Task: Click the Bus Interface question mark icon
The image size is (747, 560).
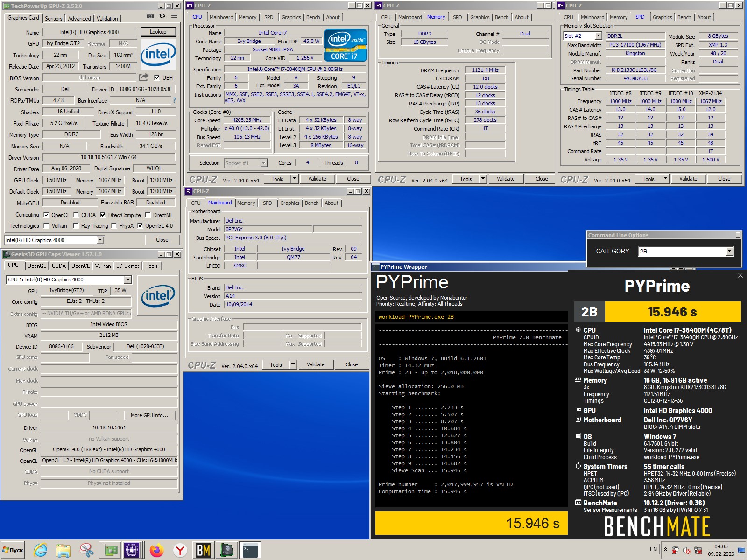Action: [174, 100]
